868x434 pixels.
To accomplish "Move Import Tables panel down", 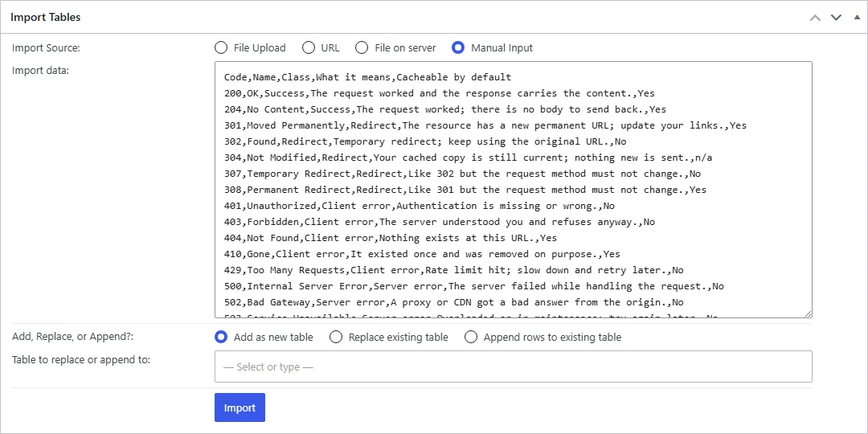I will [x=836, y=18].
